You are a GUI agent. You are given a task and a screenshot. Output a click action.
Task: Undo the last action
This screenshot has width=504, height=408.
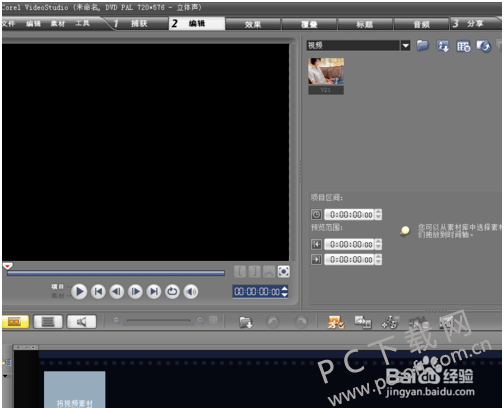(x=273, y=322)
